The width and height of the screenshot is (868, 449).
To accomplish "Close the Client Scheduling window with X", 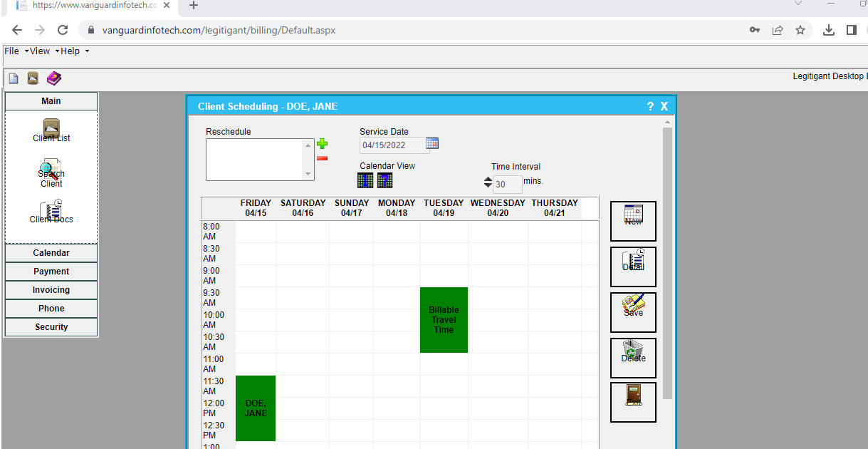I will point(664,106).
